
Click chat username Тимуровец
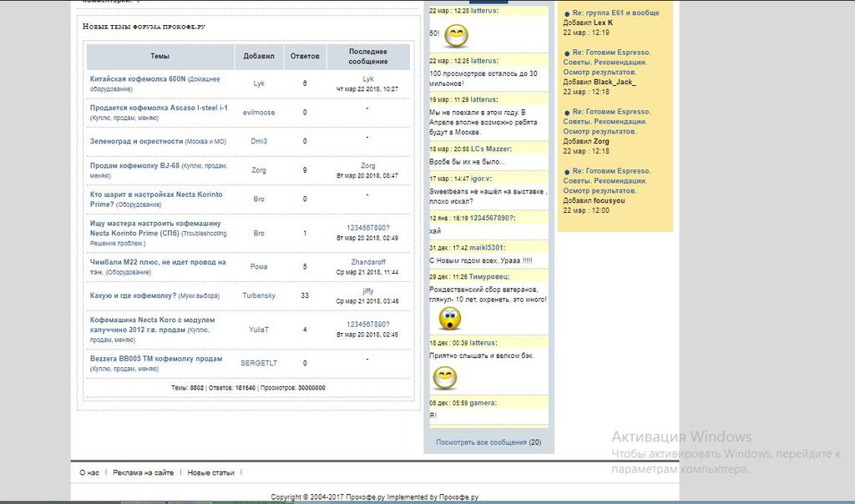coord(489,277)
